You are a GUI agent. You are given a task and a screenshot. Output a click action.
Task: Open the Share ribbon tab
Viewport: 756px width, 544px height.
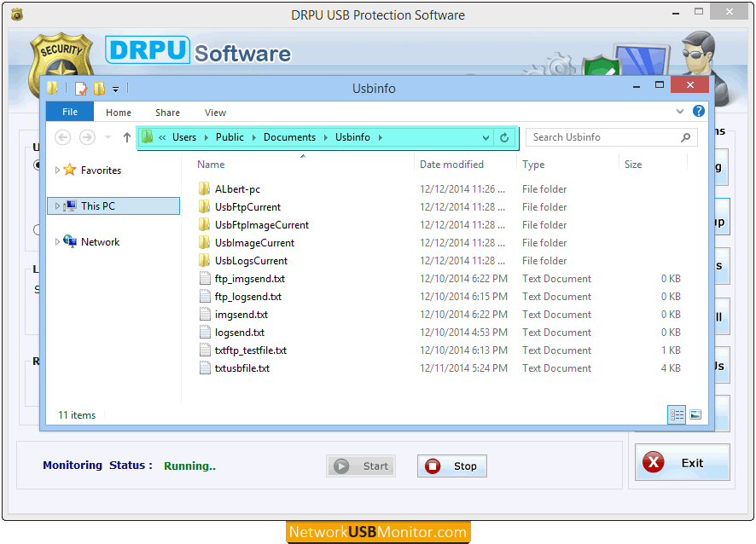click(x=167, y=113)
